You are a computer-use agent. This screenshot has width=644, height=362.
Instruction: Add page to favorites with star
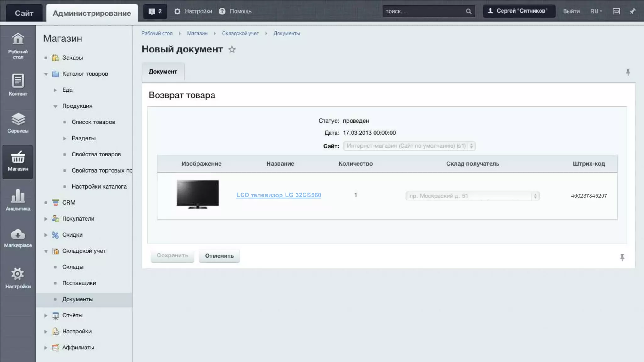pos(232,50)
